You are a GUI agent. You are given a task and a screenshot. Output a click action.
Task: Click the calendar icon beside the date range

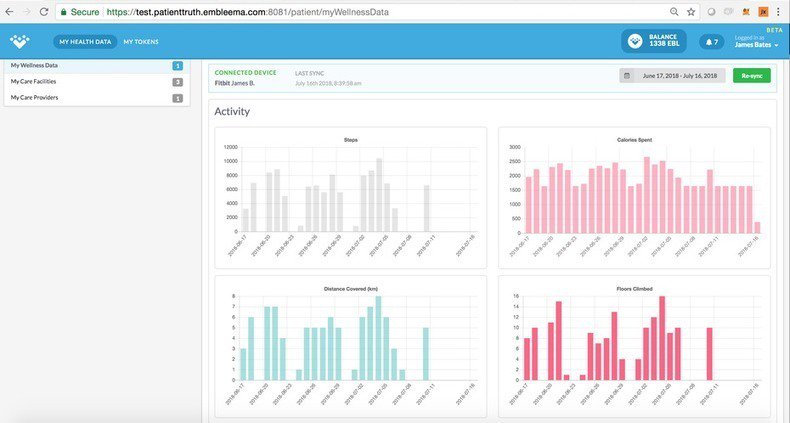pyautogui.click(x=627, y=76)
